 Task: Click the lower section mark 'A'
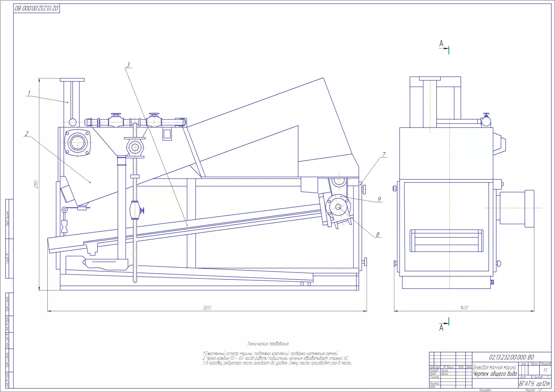pyautogui.click(x=441, y=328)
